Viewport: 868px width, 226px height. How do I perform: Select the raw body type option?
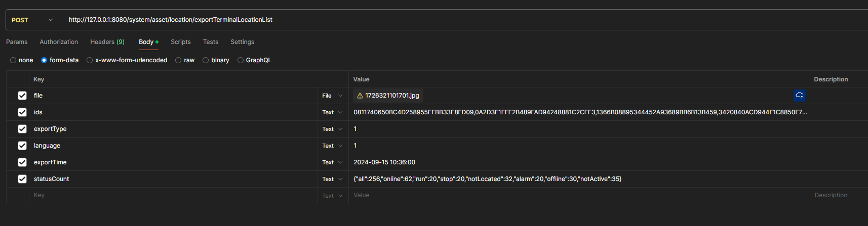point(179,60)
